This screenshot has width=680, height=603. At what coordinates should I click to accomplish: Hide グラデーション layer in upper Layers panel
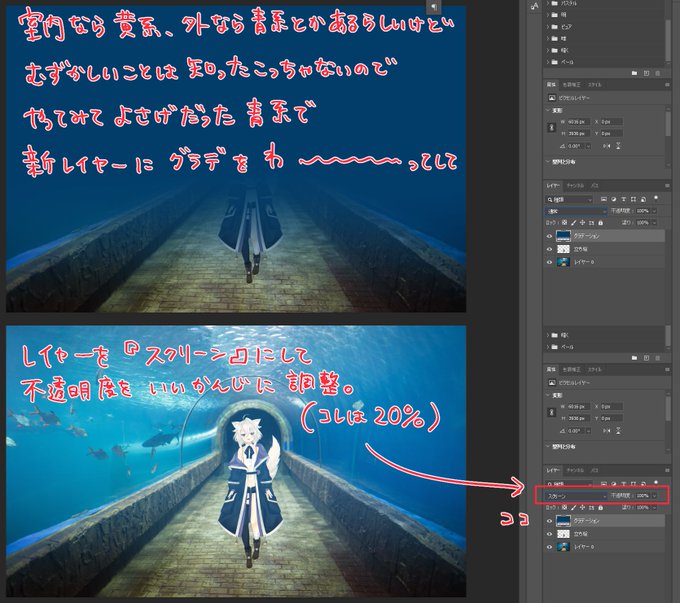pyautogui.click(x=549, y=236)
